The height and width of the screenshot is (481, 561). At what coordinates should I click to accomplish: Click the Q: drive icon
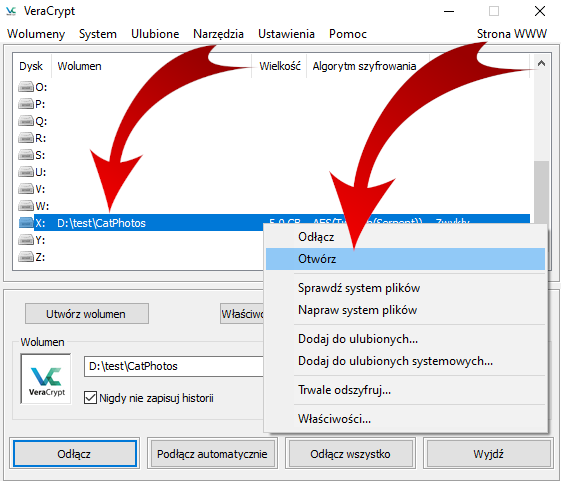(26, 121)
